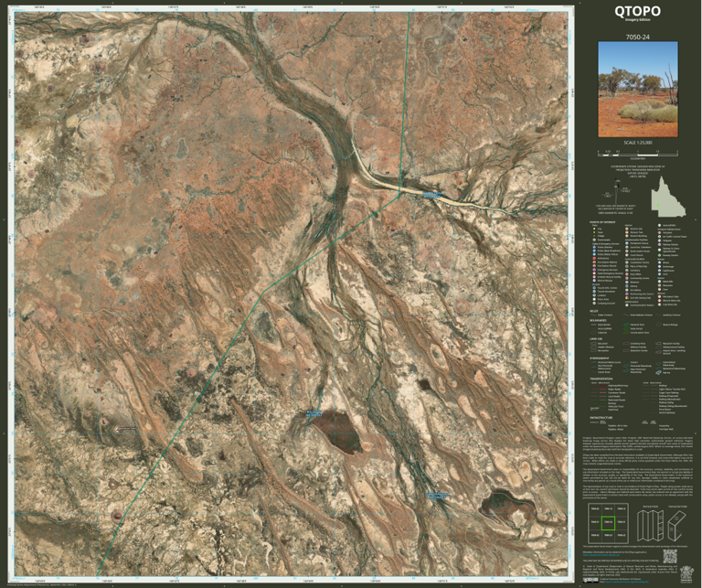Click the QTOPO title heading

tap(637, 11)
